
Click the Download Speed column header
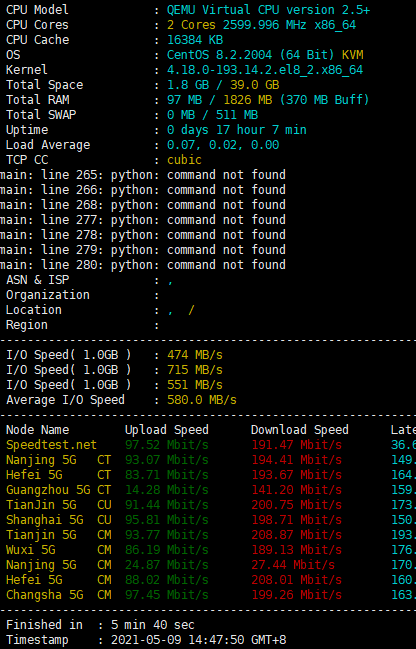300,430
